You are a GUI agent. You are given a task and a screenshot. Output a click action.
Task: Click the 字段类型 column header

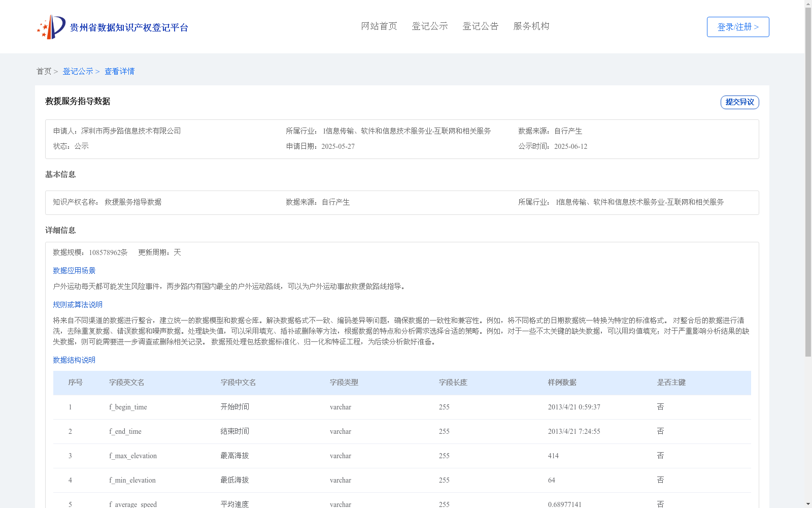344,383
